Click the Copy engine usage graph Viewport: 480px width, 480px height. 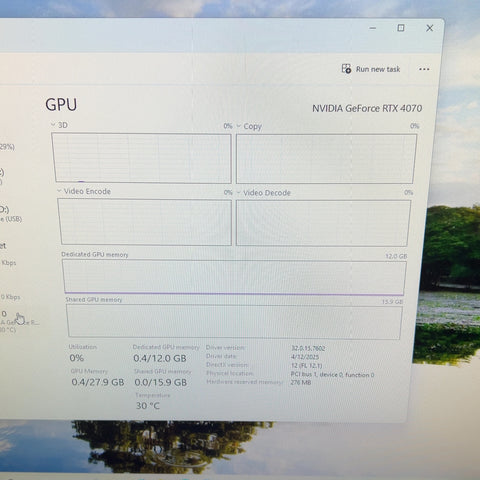[x=326, y=159]
